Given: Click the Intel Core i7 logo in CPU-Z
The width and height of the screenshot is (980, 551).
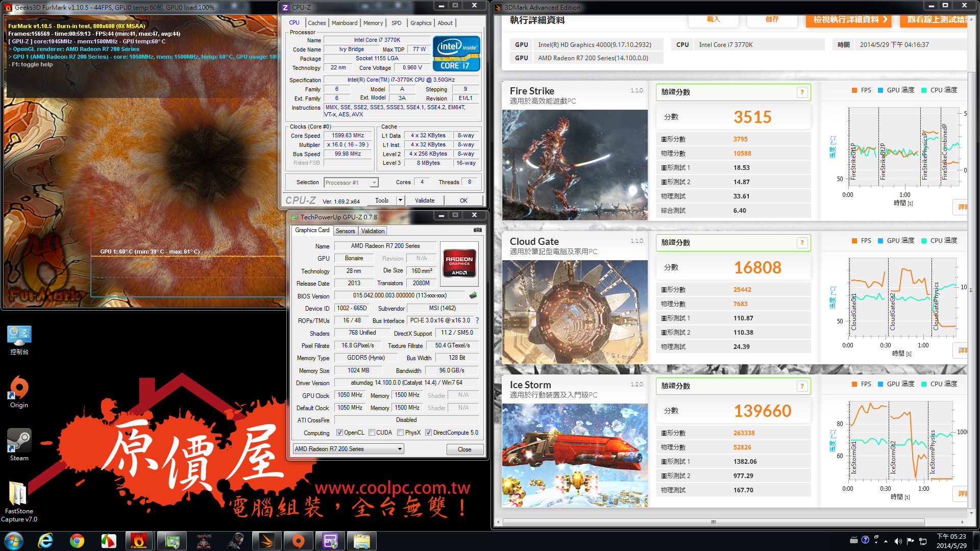Looking at the screenshot, I should pyautogui.click(x=456, y=53).
